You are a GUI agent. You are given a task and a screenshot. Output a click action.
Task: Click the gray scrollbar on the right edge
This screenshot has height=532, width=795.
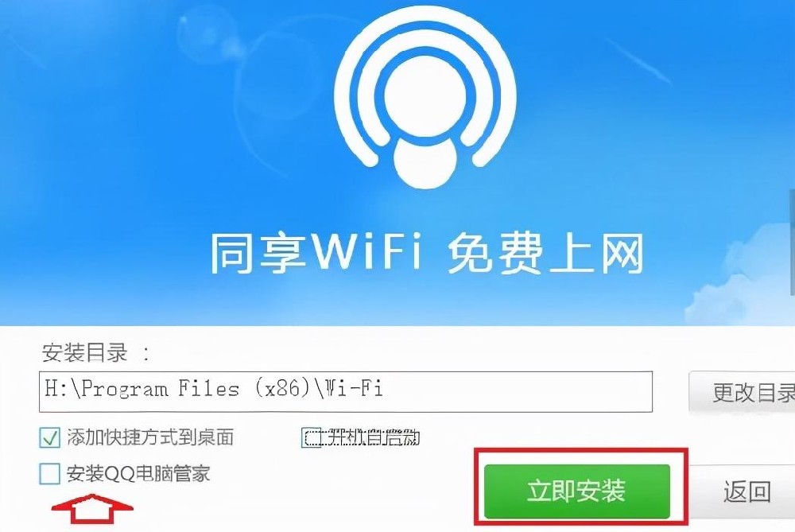point(792,243)
